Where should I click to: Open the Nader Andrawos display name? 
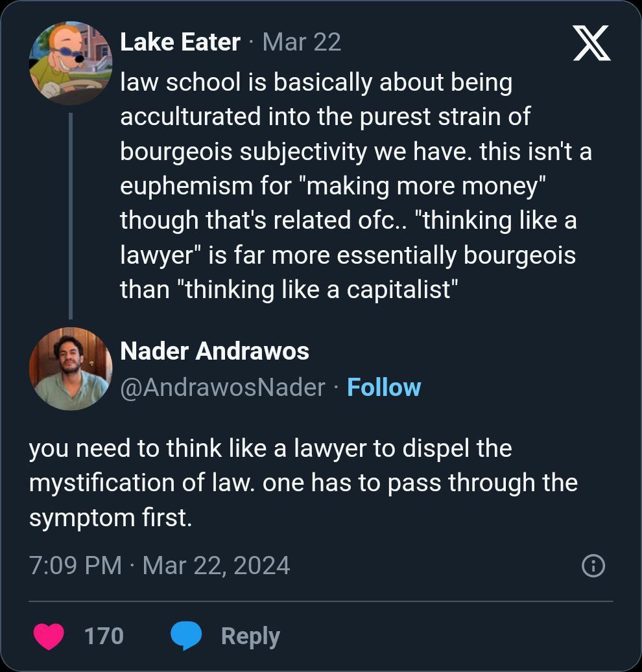pos(215,351)
